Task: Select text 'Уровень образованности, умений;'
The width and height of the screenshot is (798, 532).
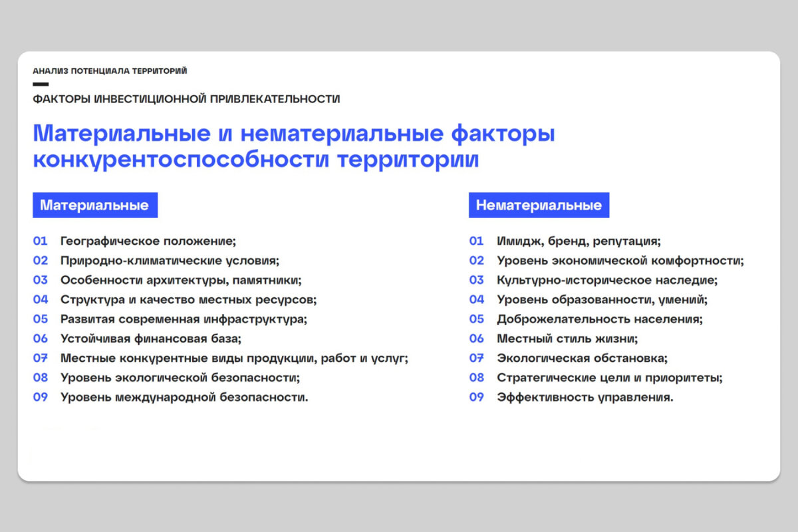Action: pyautogui.click(x=602, y=300)
